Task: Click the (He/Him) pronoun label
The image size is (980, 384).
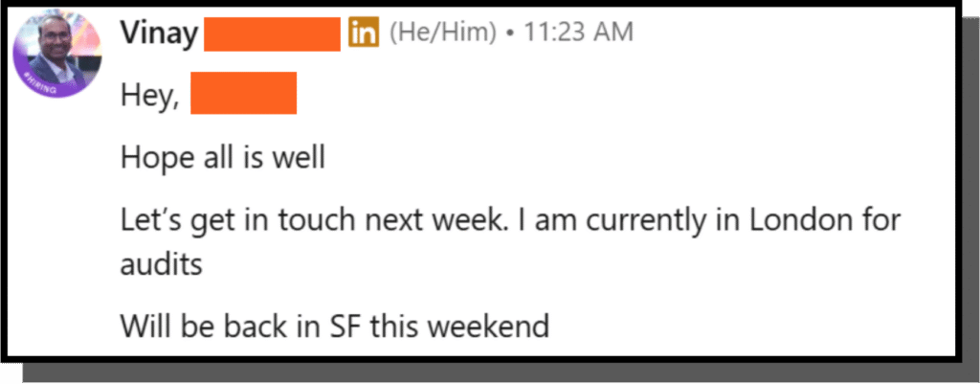Action: tap(441, 34)
